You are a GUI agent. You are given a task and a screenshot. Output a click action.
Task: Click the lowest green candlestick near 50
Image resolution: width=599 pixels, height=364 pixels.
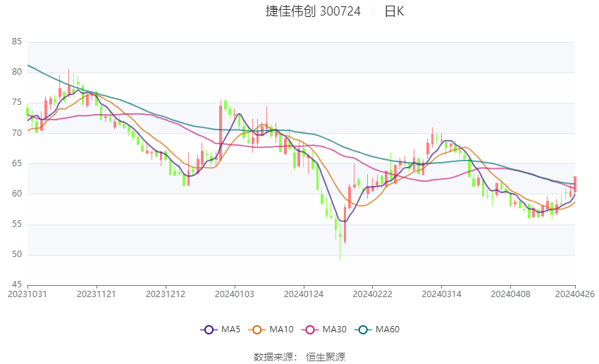click(x=340, y=241)
